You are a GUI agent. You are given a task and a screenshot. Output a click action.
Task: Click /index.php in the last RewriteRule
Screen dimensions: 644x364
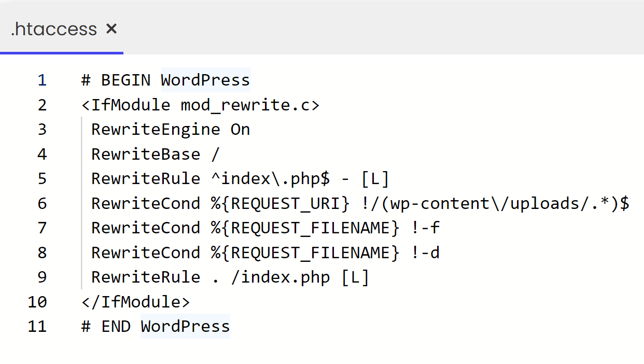280,277
